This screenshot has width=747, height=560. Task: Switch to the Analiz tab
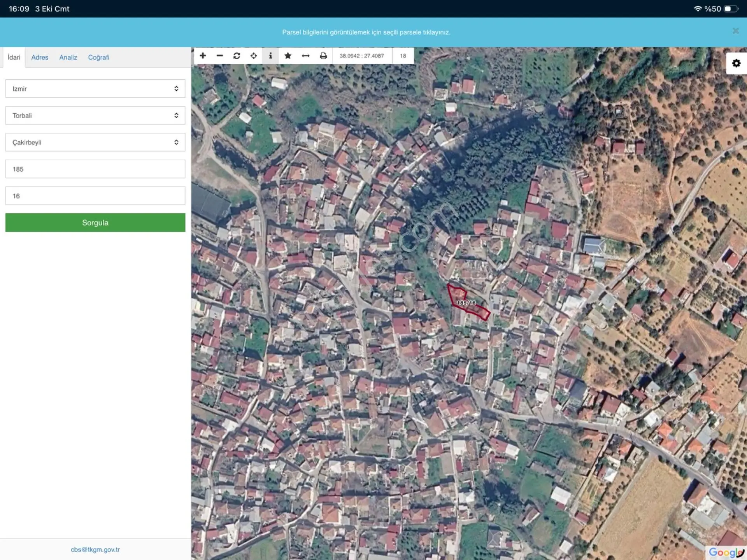[x=68, y=57]
